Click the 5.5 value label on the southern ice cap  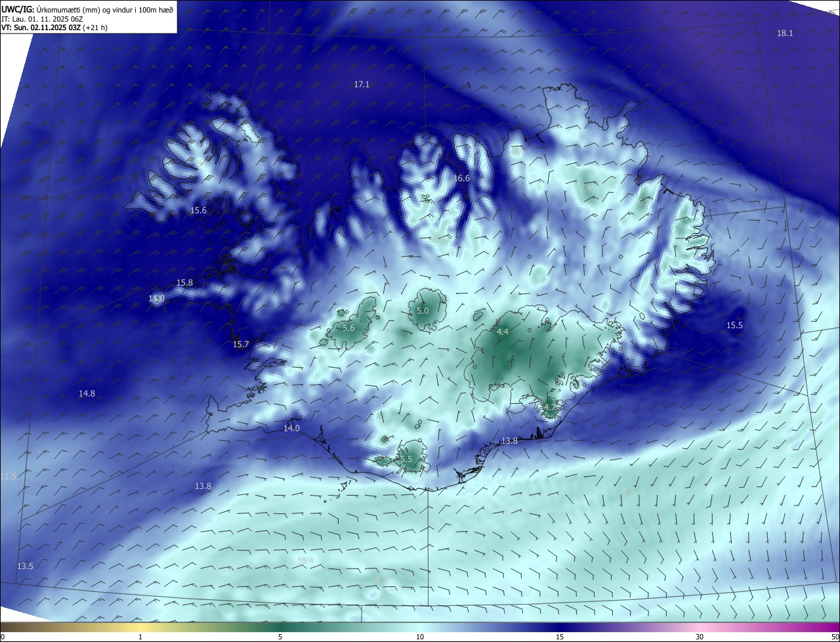[406, 460]
